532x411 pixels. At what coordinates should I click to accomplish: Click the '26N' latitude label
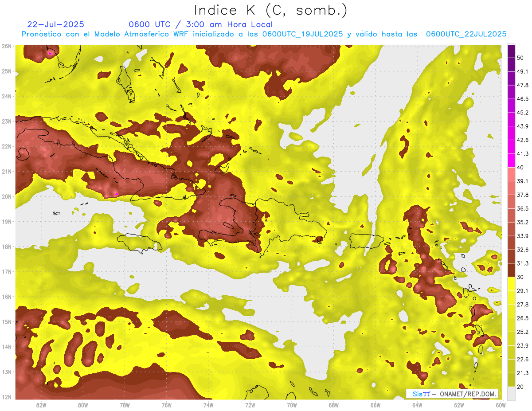6,46
